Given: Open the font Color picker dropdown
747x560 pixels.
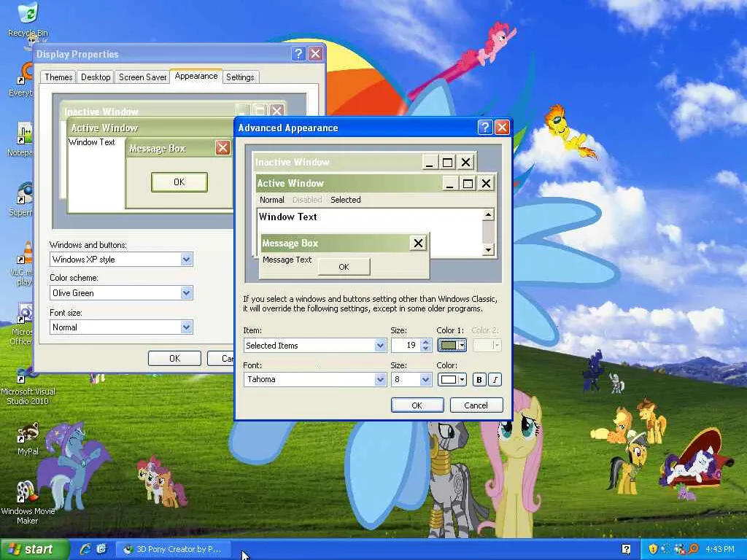Looking at the screenshot, I should pos(452,379).
